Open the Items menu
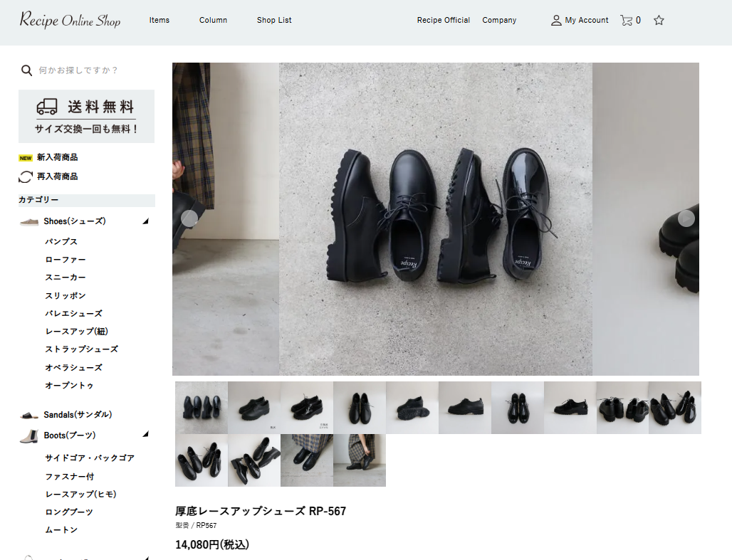Image resolution: width=732 pixels, height=560 pixels. (x=160, y=20)
